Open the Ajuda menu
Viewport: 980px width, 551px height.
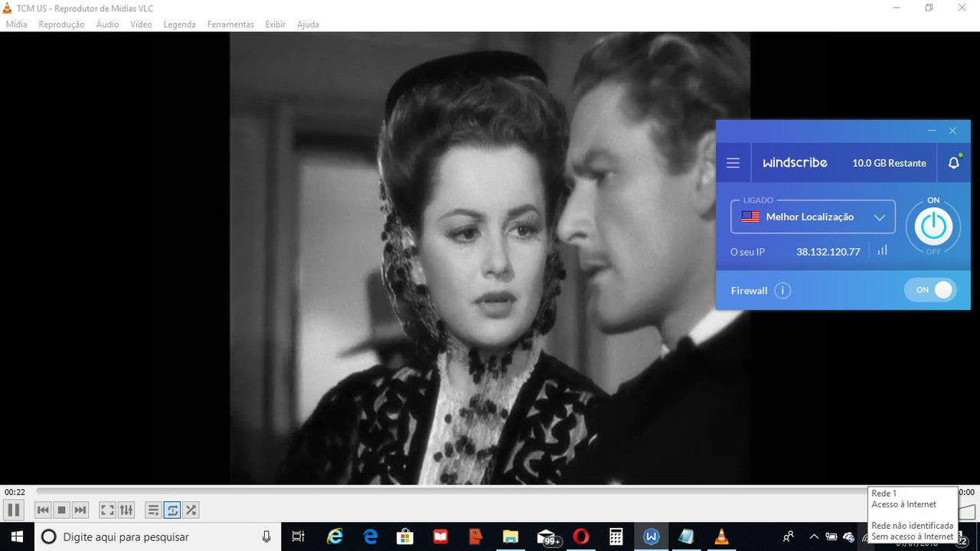point(308,24)
